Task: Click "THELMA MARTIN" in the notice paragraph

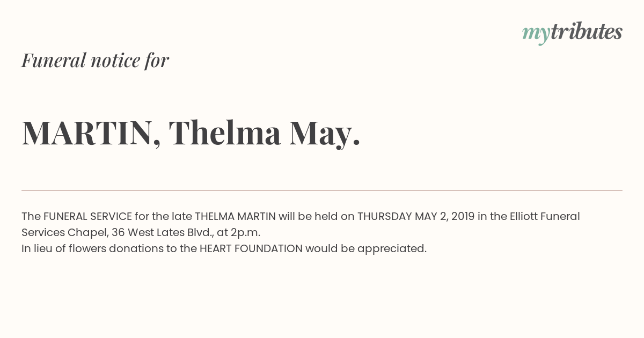Action: coord(235,216)
